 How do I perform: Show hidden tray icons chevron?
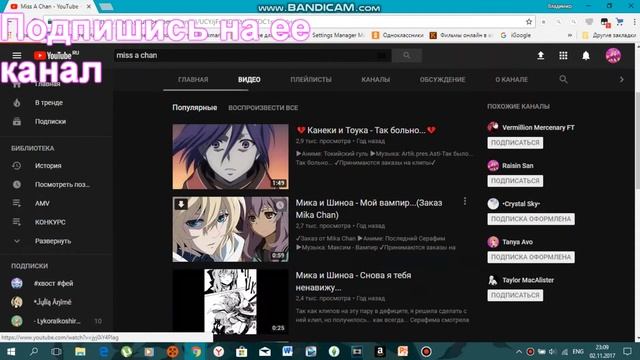(519, 351)
